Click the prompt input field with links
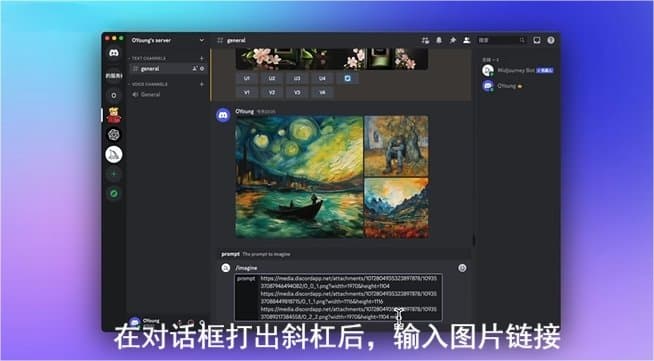This screenshot has height=361, width=654. pyautogui.click(x=338, y=297)
